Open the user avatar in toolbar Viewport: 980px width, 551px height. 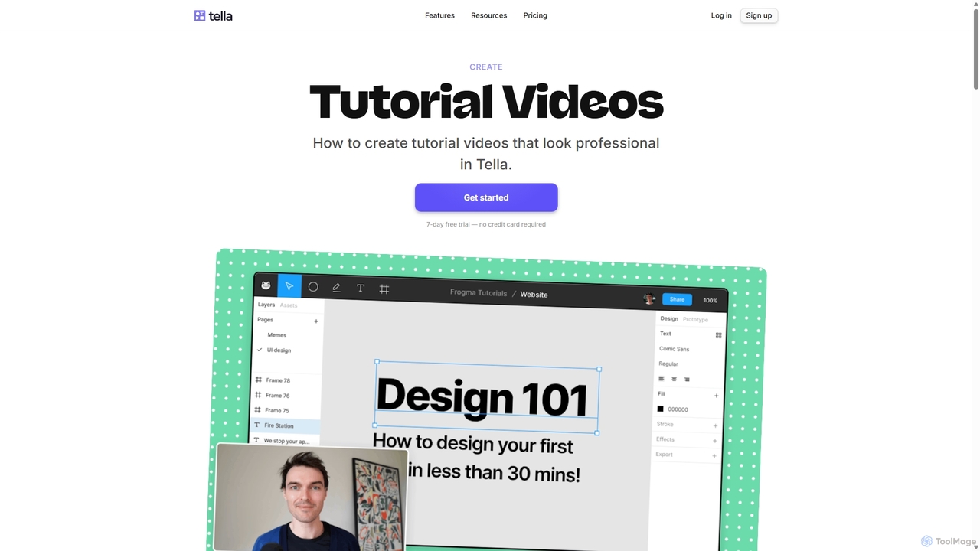click(x=649, y=298)
